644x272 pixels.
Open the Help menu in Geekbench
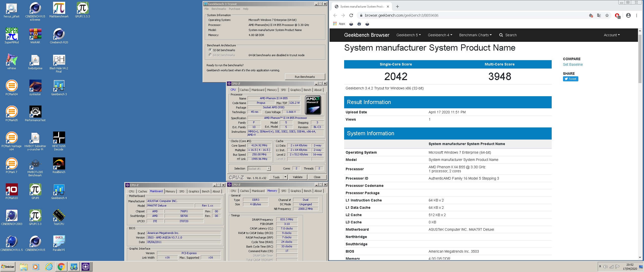246,9
